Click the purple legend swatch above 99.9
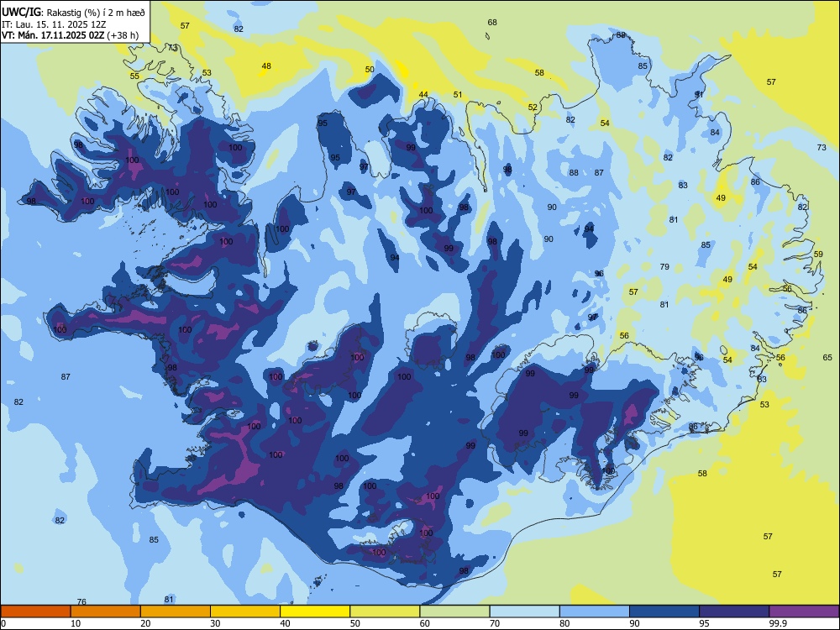The width and height of the screenshot is (840, 630). pos(804,612)
